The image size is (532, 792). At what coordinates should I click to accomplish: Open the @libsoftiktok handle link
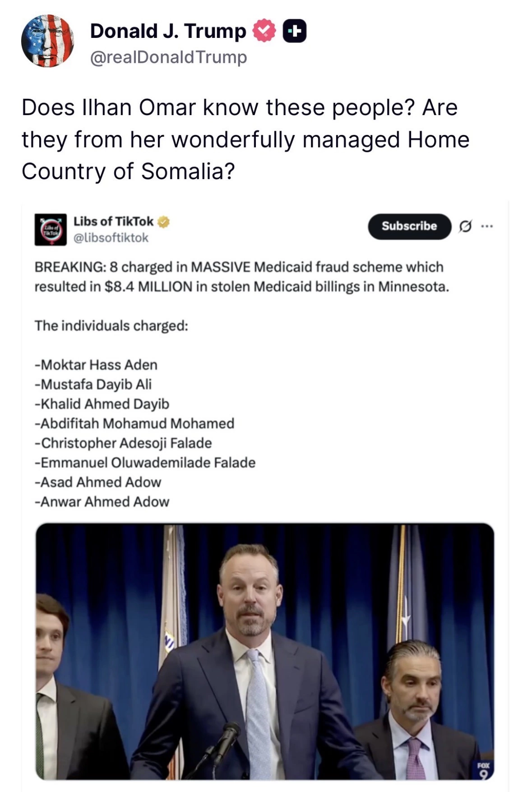tap(111, 238)
